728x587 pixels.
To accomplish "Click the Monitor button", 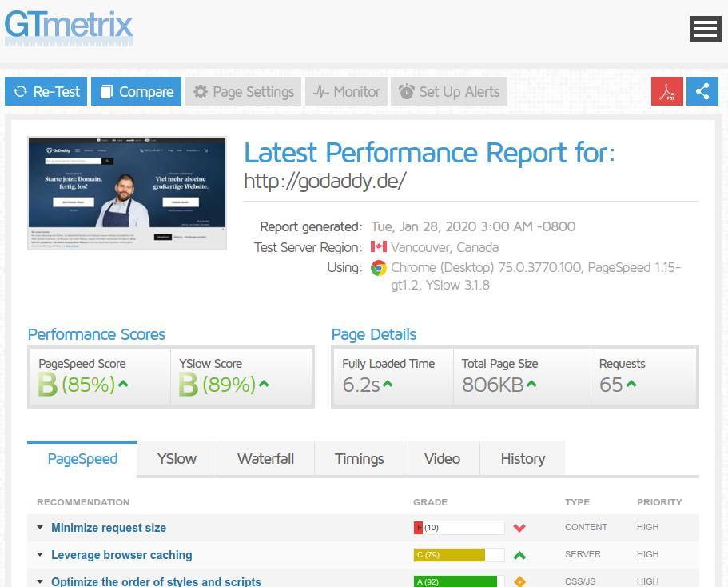I will point(346,91).
